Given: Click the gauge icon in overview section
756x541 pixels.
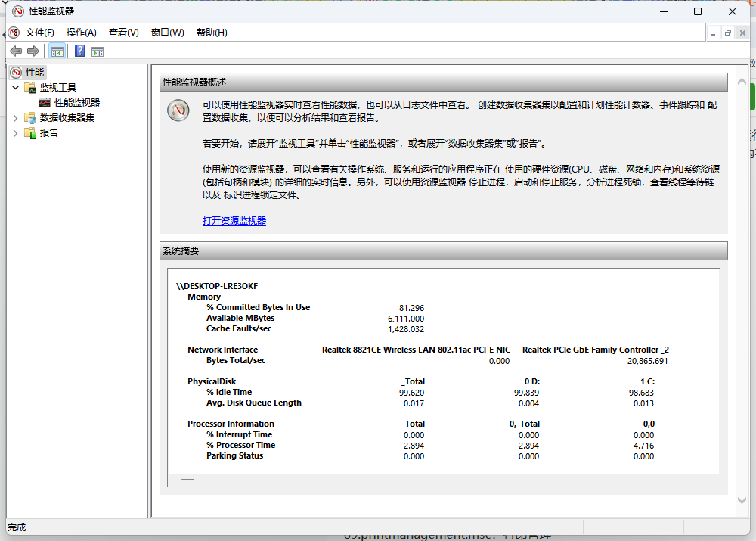Looking at the screenshot, I should click(x=178, y=110).
